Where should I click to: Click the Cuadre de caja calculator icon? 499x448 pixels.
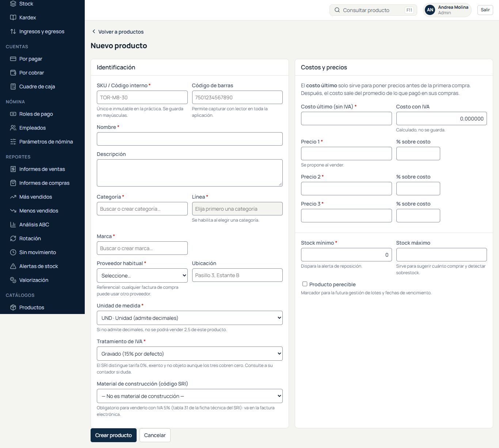click(x=13, y=87)
